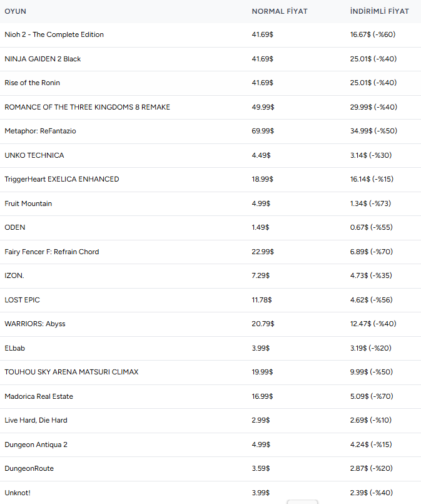421x504 pixels.
Task: Select the ODEN game row
Action: [210, 227]
